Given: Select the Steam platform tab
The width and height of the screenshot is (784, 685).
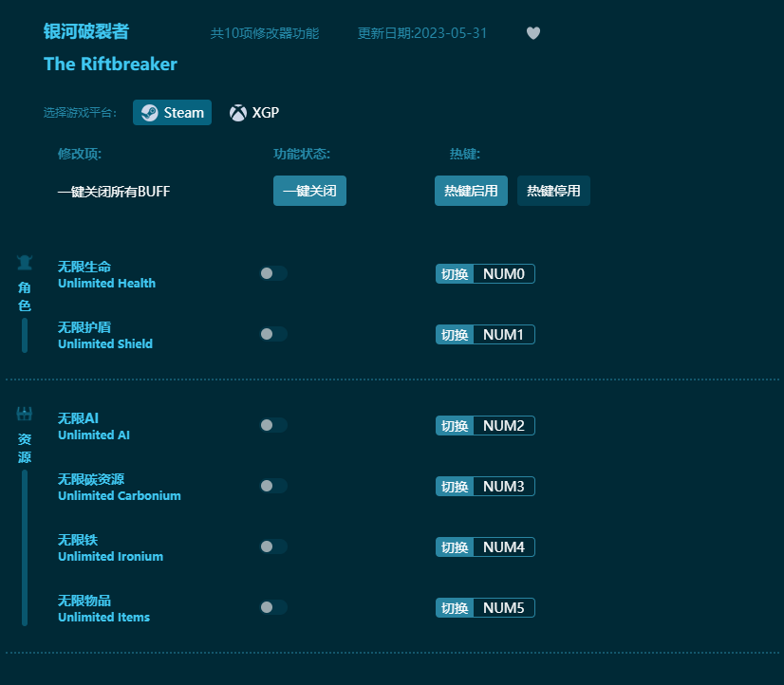Looking at the screenshot, I should coord(172,112).
